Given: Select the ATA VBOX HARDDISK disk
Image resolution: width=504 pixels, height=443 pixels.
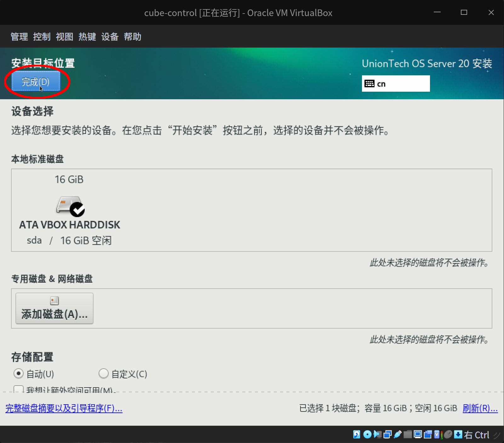Looking at the screenshot, I should click(x=69, y=210).
